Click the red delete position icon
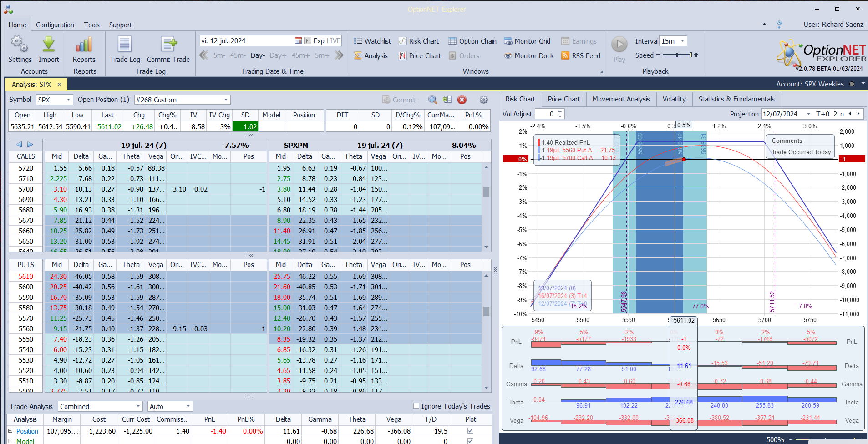This screenshot has width=868, height=444. [x=462, y=100]
